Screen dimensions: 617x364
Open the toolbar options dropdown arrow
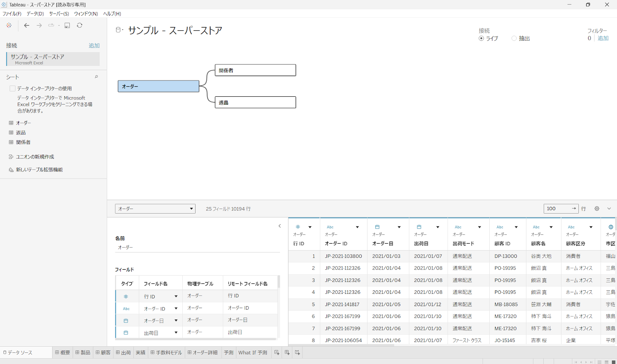point(59,25)
